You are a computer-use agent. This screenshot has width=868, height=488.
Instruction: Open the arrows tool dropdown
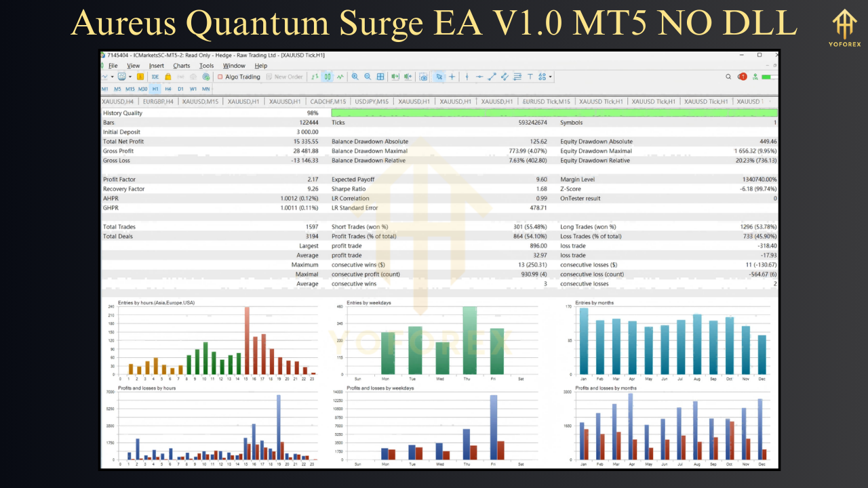[549, 77]
